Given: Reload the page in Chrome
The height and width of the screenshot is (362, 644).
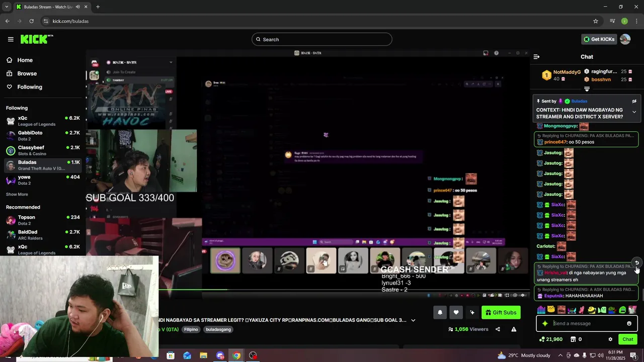Looking at the screenshot, I should [31, 21].
